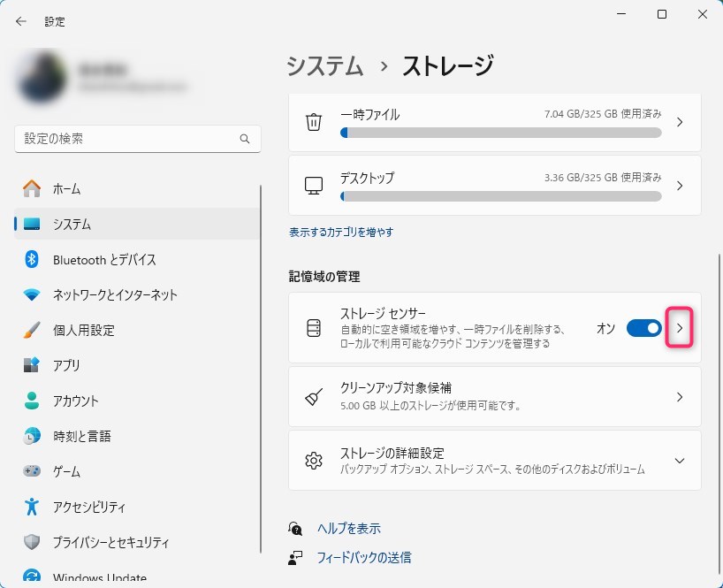
Task: Click the 個人用設定 paintbrush icon
Action: point(32,330)
